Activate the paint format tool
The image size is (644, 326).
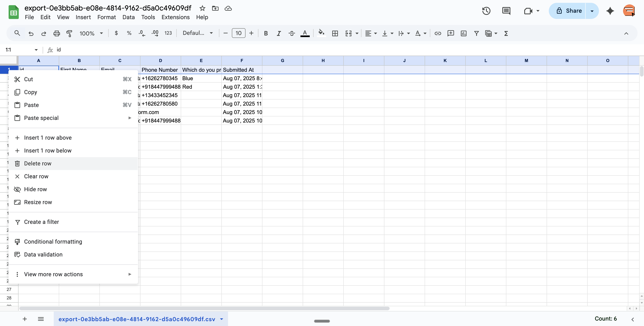point(69,33)
